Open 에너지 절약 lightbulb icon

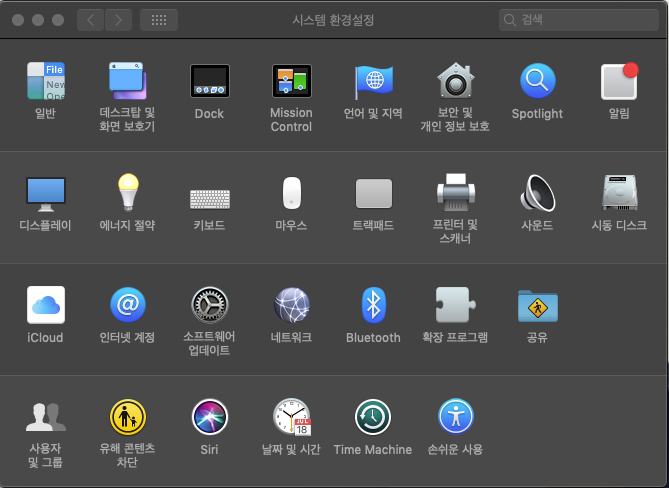(x=128, y=192)
